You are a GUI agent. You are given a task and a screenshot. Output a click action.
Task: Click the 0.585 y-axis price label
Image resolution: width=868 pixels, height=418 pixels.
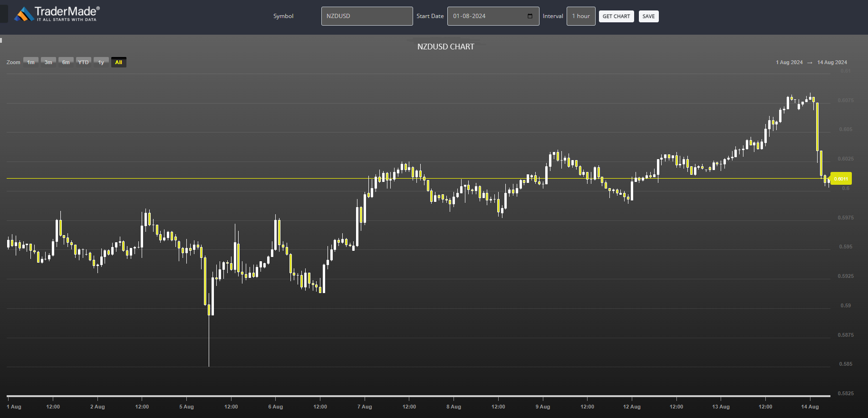click(846, 364)
